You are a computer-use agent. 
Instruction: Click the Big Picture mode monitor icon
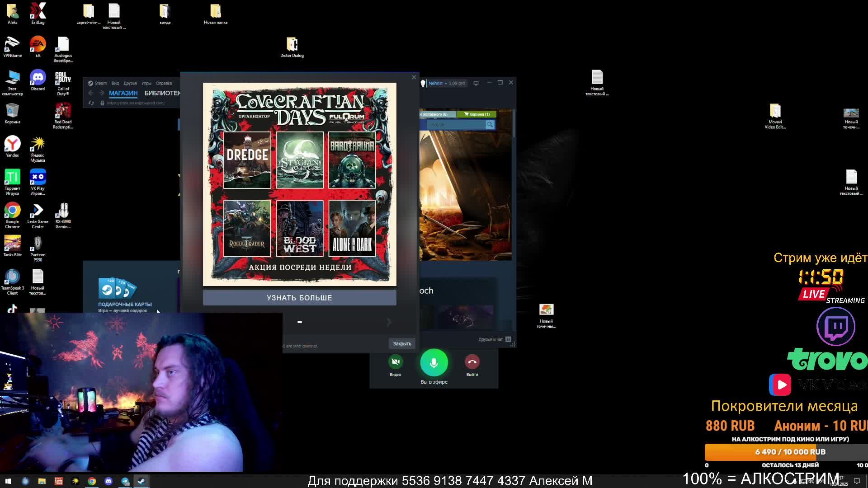tap(476, 83)
